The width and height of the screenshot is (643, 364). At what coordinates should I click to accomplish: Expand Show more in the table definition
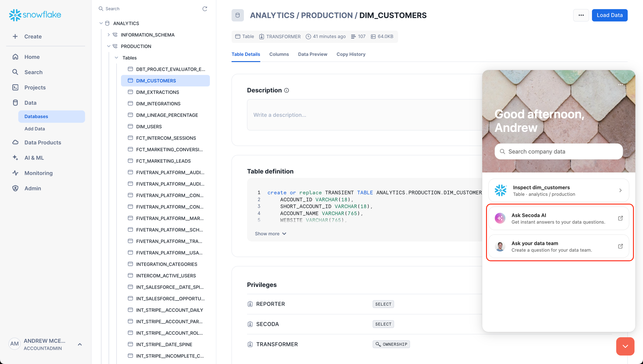(x=270, y=233)
